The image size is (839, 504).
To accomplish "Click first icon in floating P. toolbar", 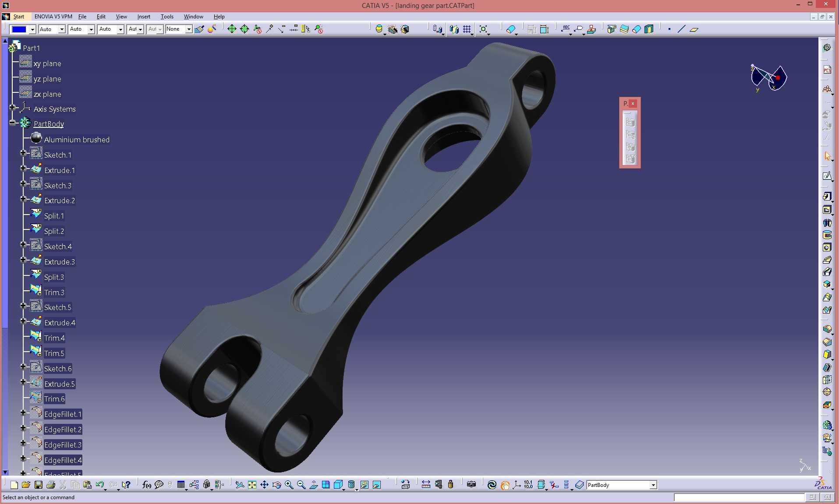I will [630, 123].
